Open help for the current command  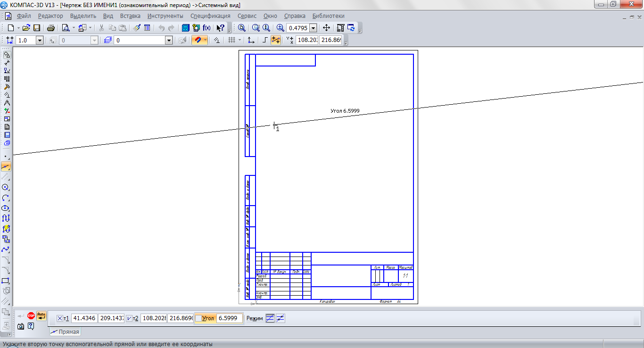31,326
